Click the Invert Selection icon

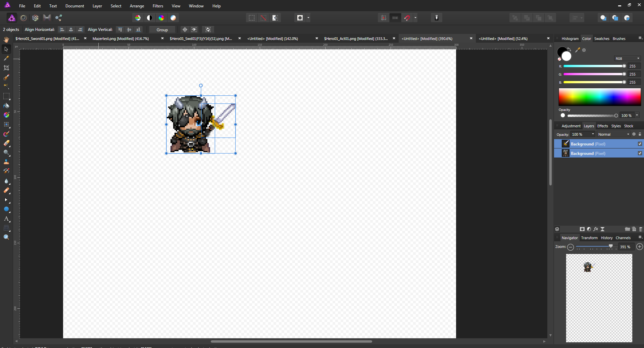[x=275, y=18]
